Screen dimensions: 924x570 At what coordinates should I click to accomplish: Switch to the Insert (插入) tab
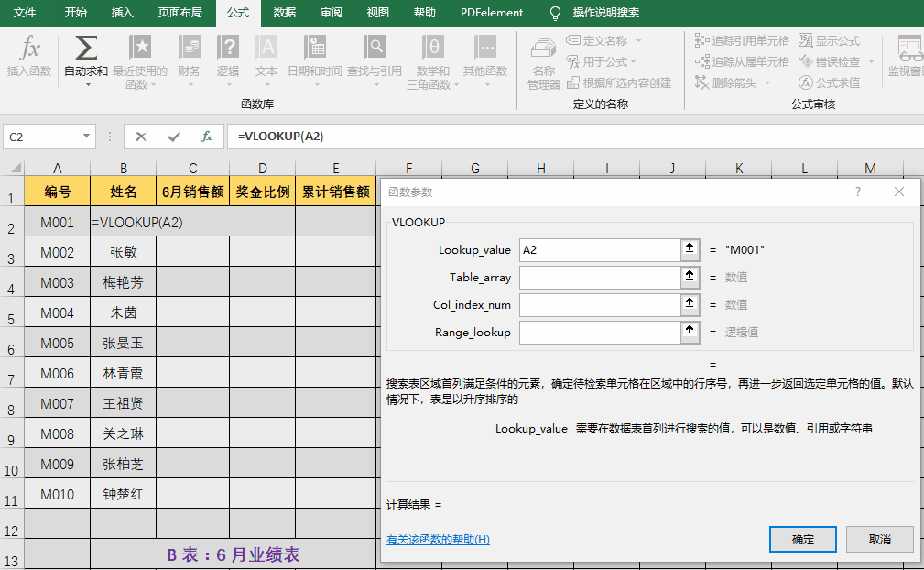(x=122, y=13)
